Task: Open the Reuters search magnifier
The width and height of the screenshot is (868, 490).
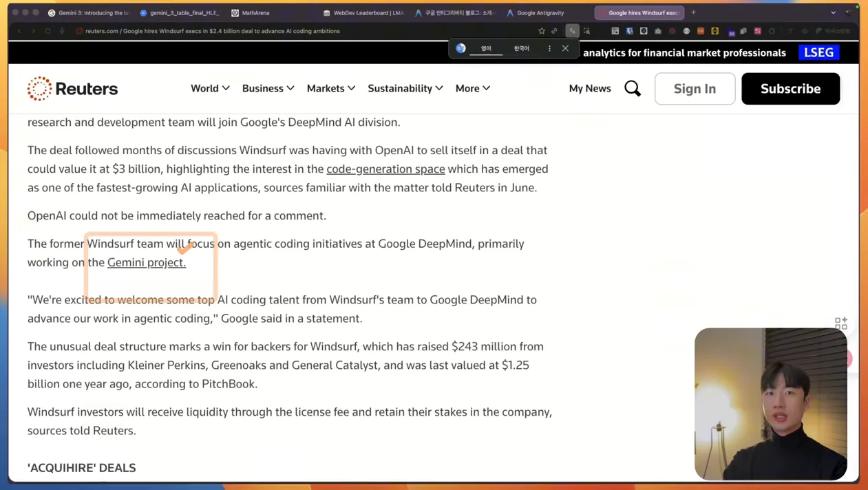Action: [x=633, y=88]
